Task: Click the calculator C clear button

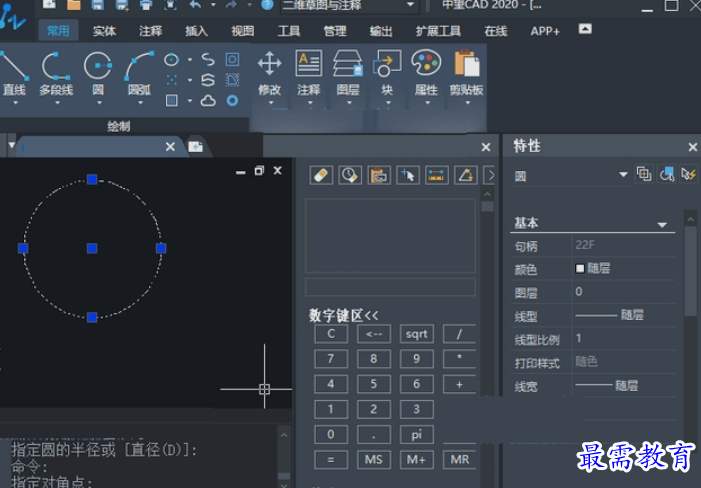Action: [x=331, y=334]
